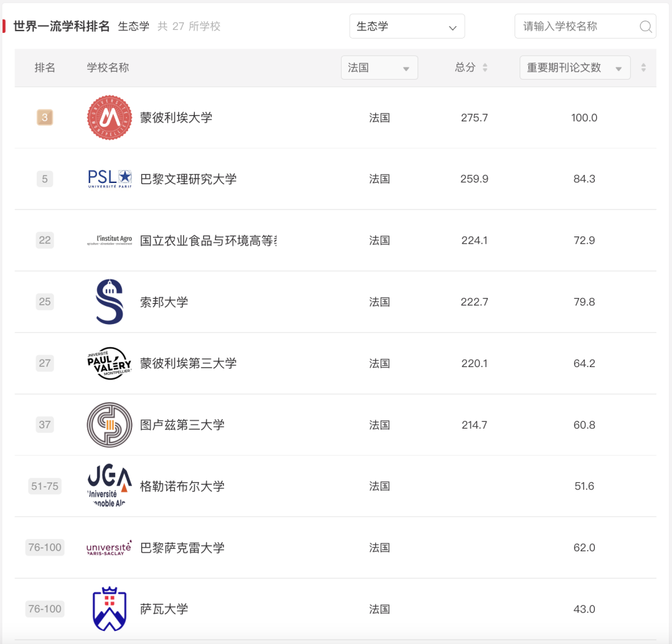Click the rank 37 badge

(x=45, y=424)
